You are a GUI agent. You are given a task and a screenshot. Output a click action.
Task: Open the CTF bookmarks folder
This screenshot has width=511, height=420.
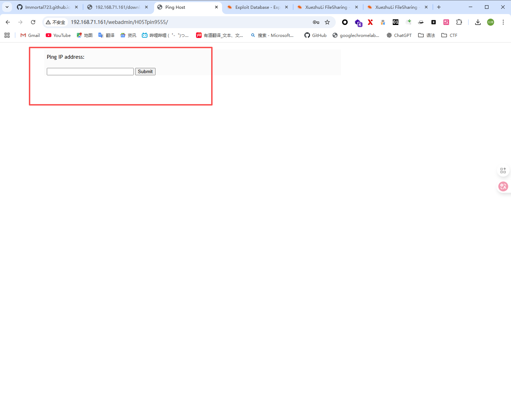click(x=449, y=35)
